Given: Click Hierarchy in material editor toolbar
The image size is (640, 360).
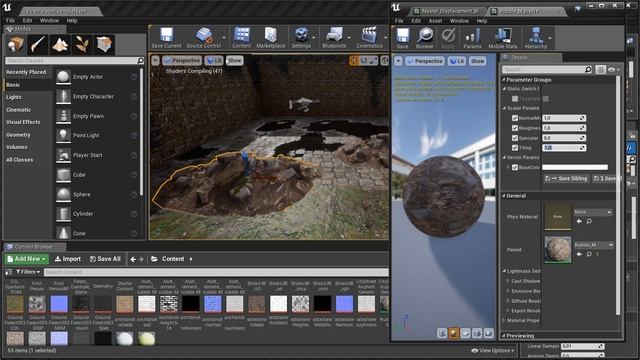Looking at the screenshot, I should (536, 38).
